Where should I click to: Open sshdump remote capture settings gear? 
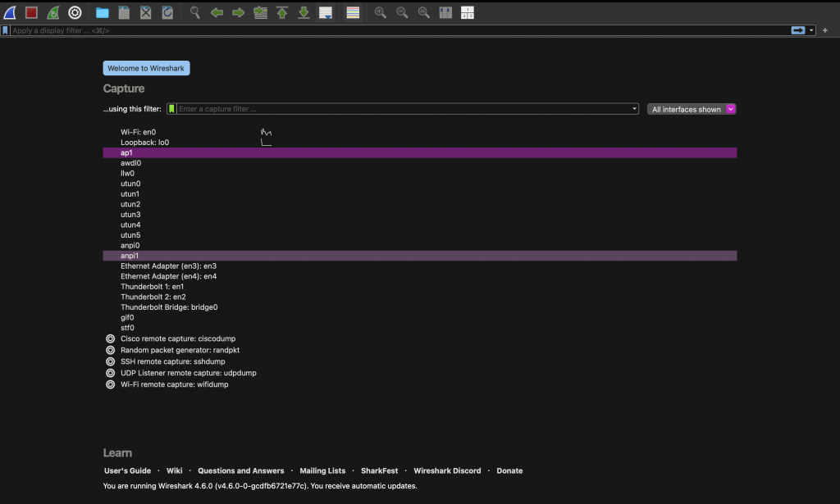point(111,361)
